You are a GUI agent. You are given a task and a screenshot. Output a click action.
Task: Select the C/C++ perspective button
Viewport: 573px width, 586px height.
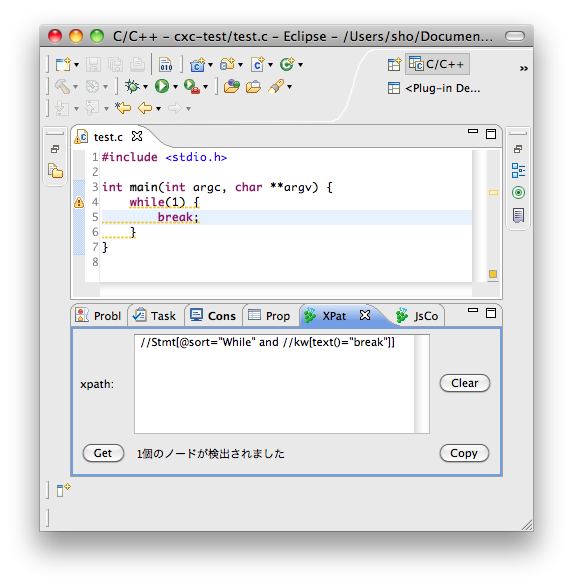pos(437,64)
